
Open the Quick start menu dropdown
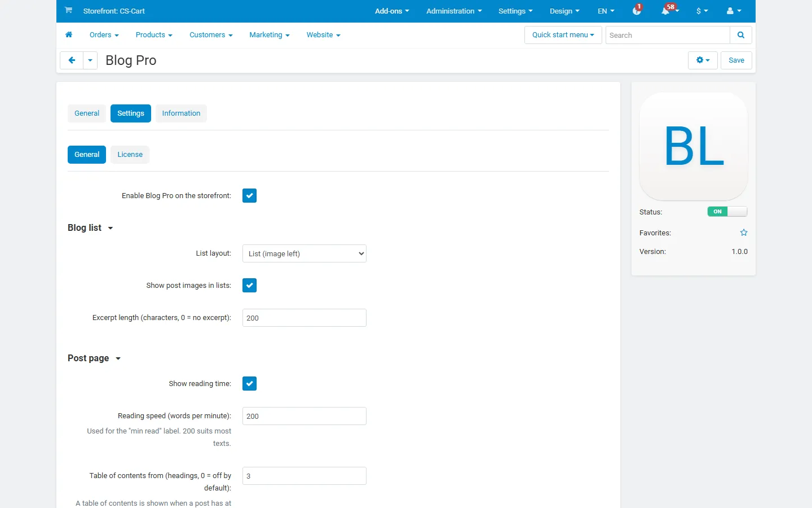coord(563,35)
